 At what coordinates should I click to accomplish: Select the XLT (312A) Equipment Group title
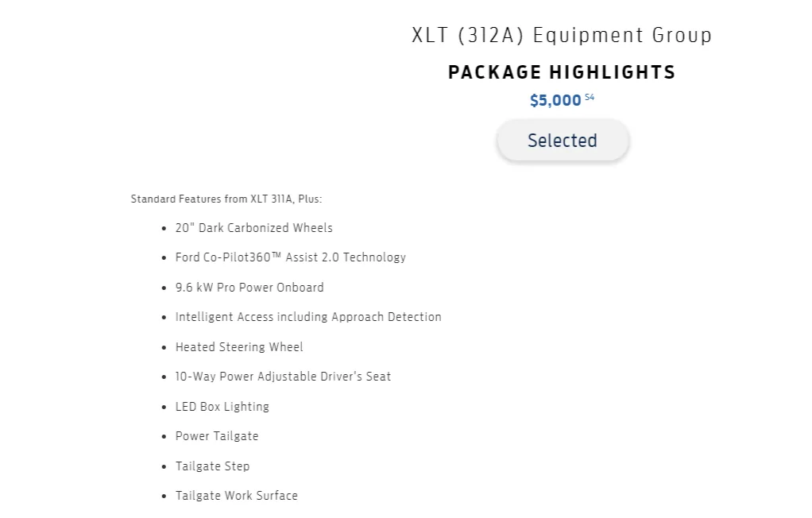point(562,35)
